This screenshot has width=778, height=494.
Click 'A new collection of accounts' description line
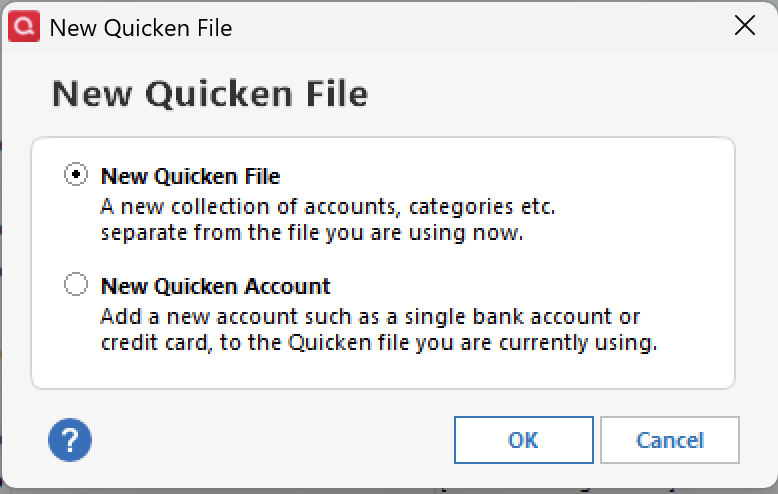(327, 208)
